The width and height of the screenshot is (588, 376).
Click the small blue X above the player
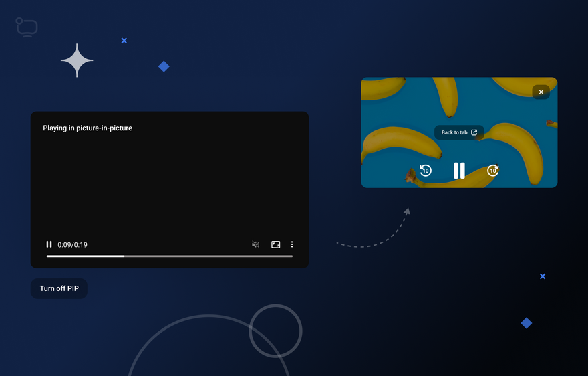[x=124, y=41]
